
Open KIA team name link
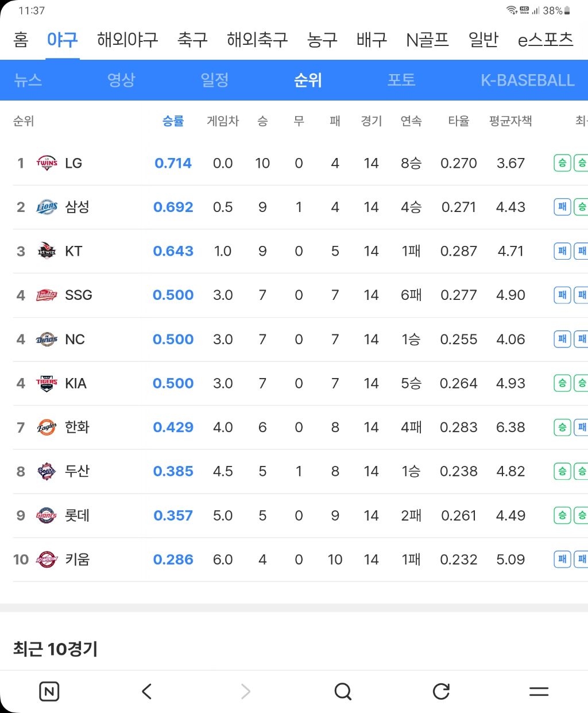76,383
